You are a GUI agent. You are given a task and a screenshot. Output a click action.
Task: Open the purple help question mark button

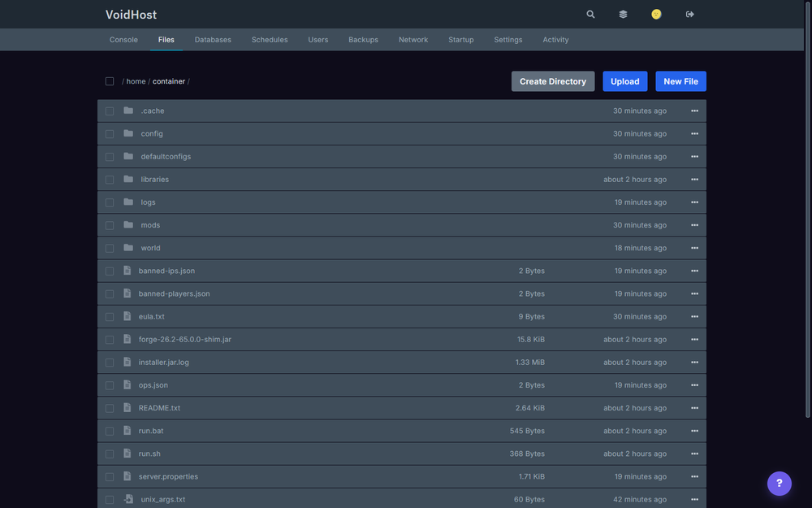(x=779, y=483)
